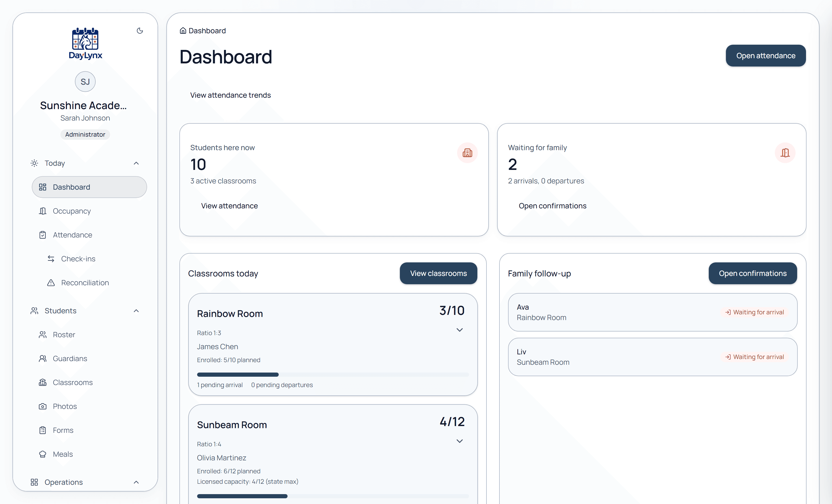The width and height of the screenshot is (832, 504).
Task: Expand the Rainbow Room card details
Action: click(460, 330)
